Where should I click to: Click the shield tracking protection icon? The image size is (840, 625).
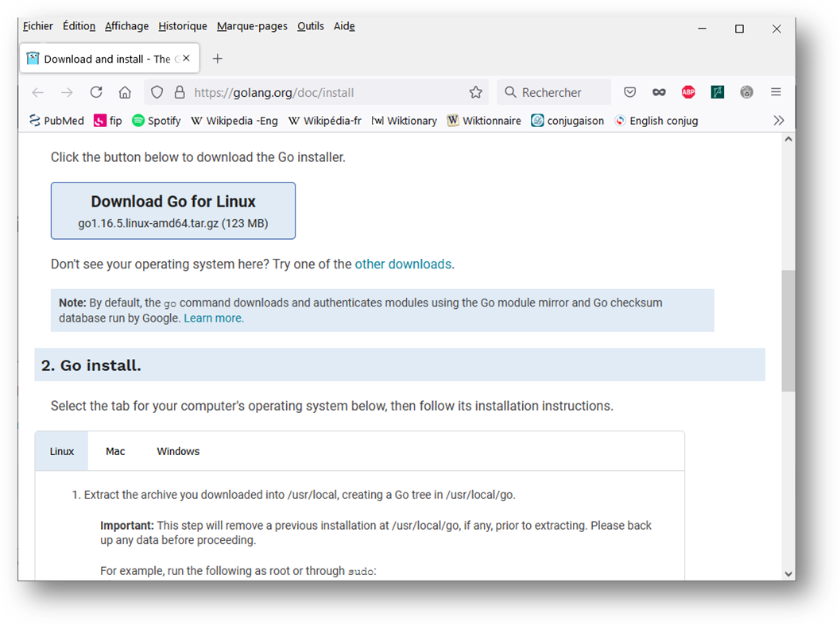click(x=157, y=92)
